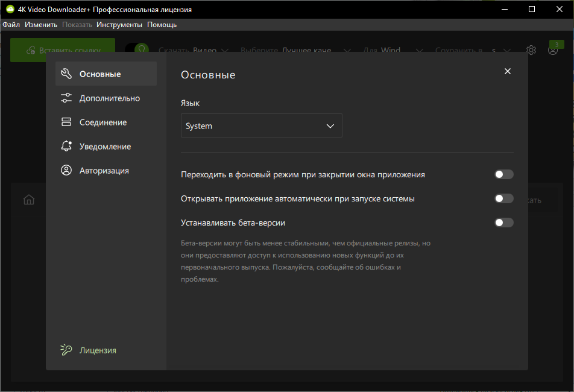Open the Инструменты menu
Screen dimensions: 574x392
point(119,25)
